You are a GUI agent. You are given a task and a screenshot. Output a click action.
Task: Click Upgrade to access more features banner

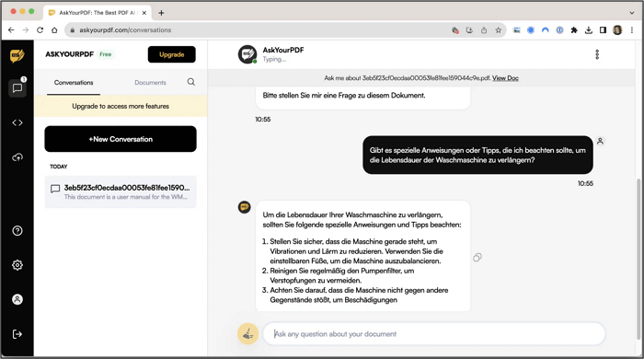121,107
